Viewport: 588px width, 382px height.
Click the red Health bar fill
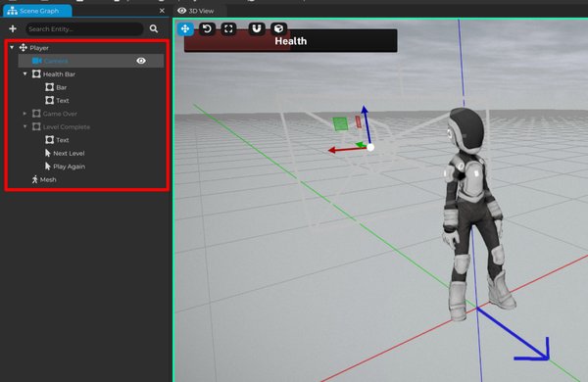[x=237, y=41]
